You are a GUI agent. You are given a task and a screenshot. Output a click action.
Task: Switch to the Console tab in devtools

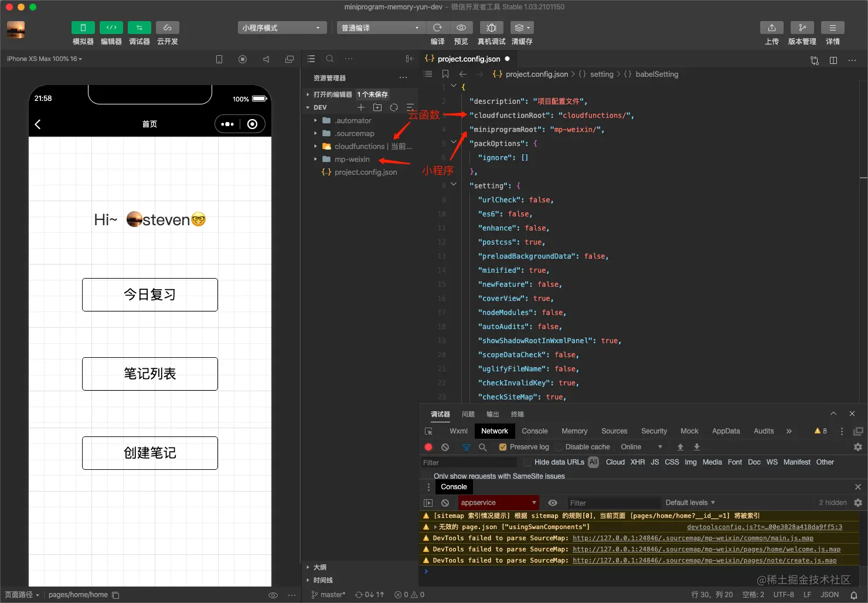(535, 431)
